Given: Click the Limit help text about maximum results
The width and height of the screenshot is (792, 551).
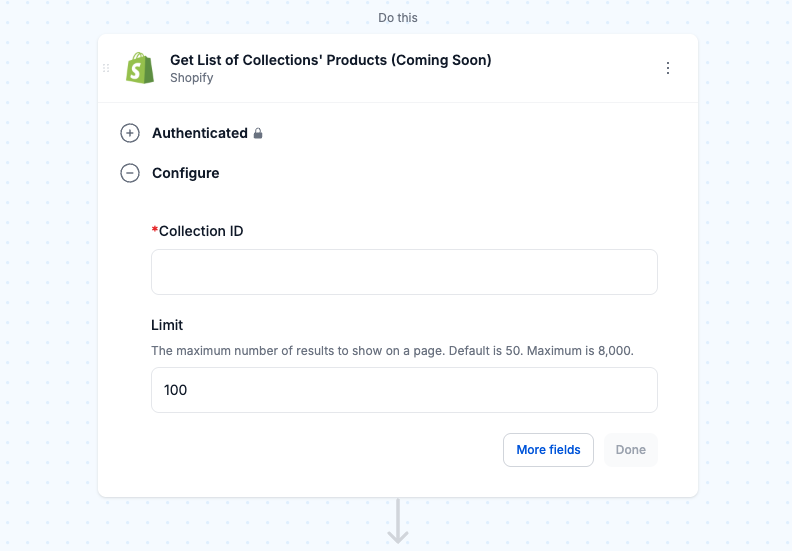Looking at the screenshot, I should 392,350.
